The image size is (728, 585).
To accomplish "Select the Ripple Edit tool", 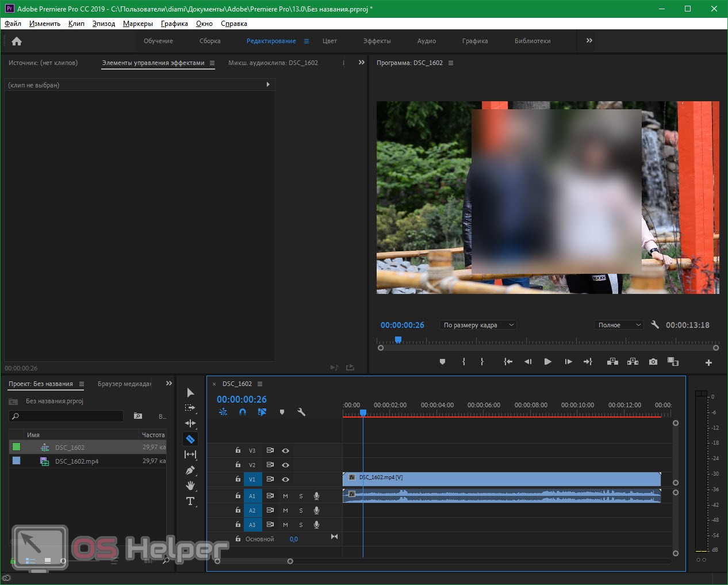I will point(190,423).
